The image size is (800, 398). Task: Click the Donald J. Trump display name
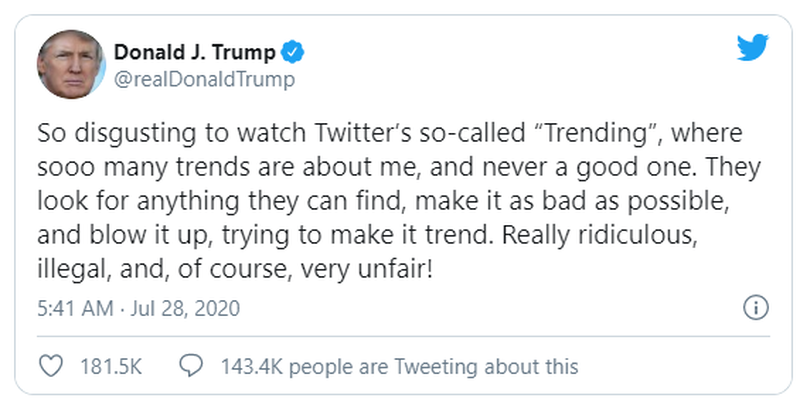(x=195, y=52)
